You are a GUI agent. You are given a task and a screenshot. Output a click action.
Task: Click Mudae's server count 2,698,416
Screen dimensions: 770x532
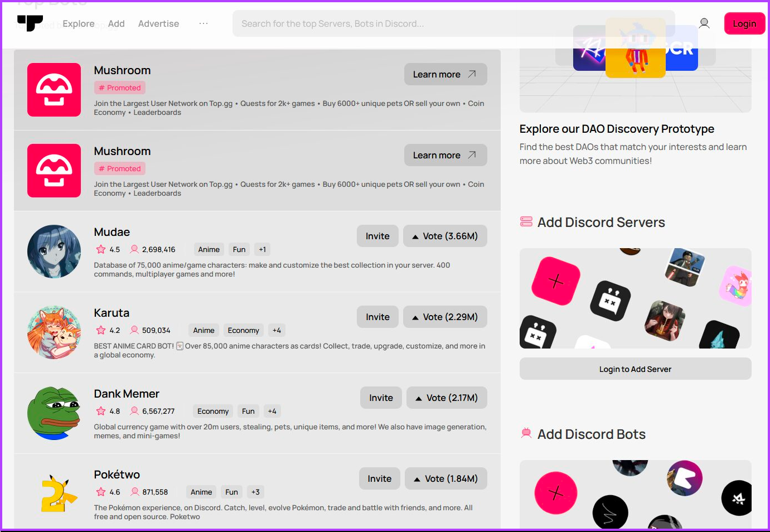point(159,249)
